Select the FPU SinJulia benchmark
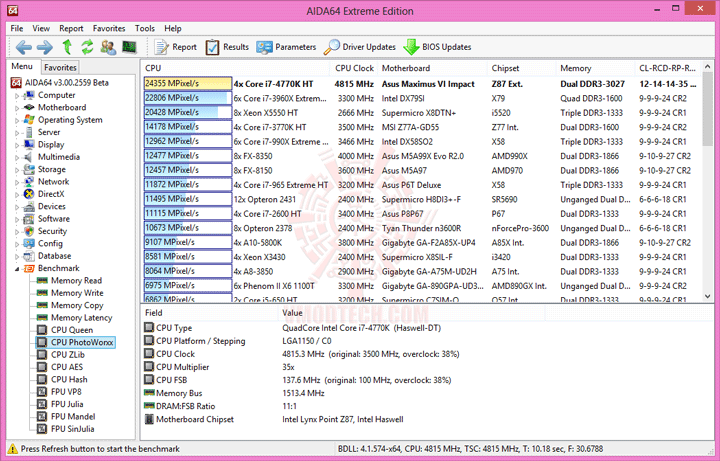The height and width of the screenshot is (461, 720). click(73, 429)
